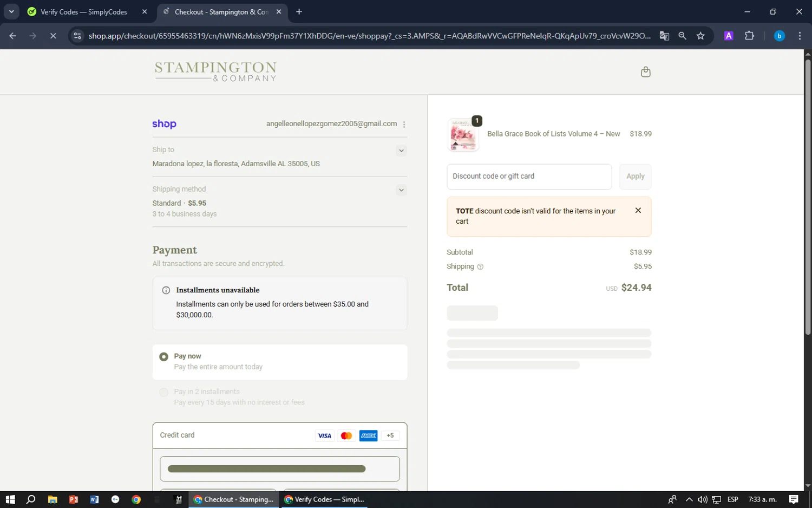The width and height of the screenshot is (812, 508).
Task: Stop loading the page
Action: [x=53, y=36]
